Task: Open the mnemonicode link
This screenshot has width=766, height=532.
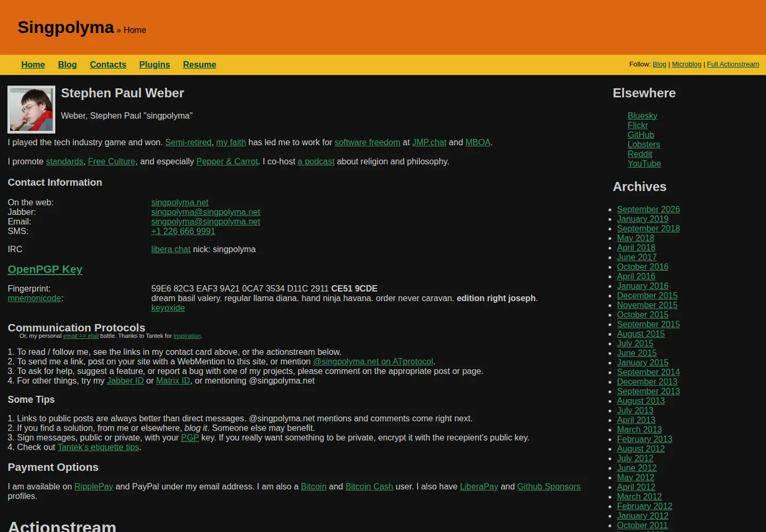Action: (35, 298)
